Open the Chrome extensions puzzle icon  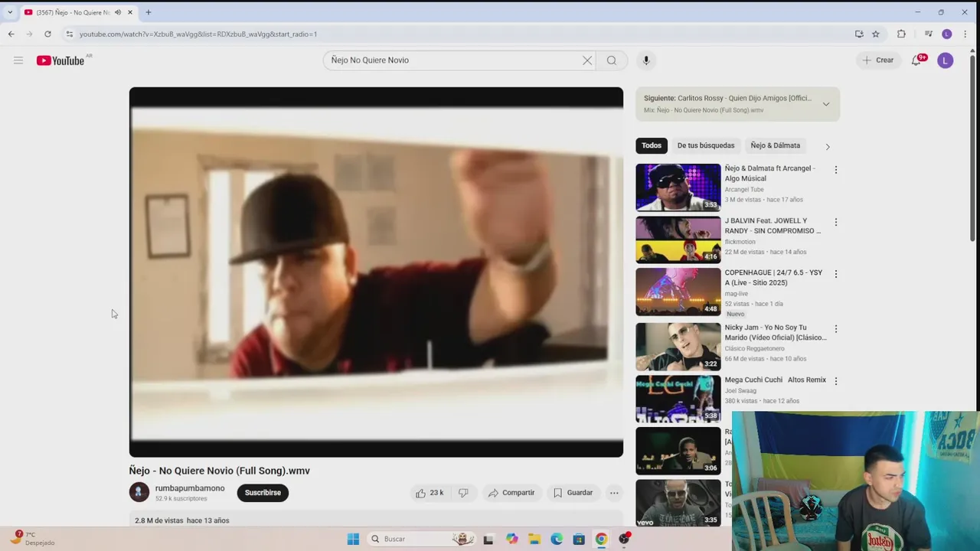[x=901, y=34]
